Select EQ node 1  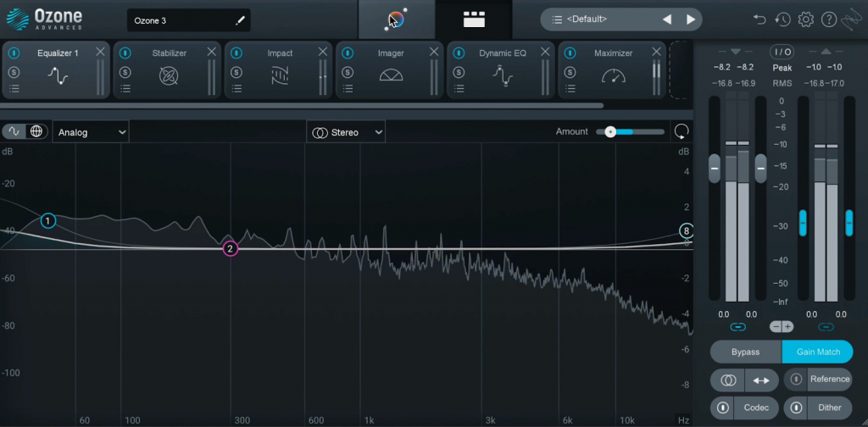[48, 221]
